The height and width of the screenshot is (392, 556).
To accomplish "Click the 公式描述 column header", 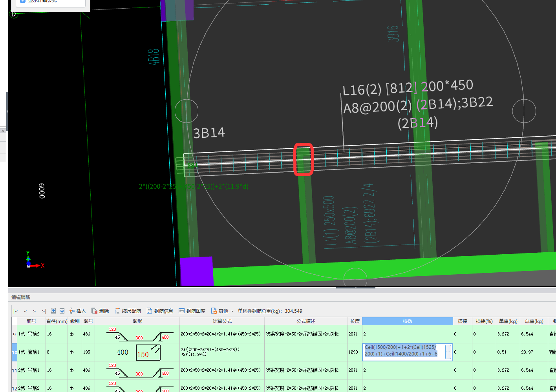I will coord(306,321).
